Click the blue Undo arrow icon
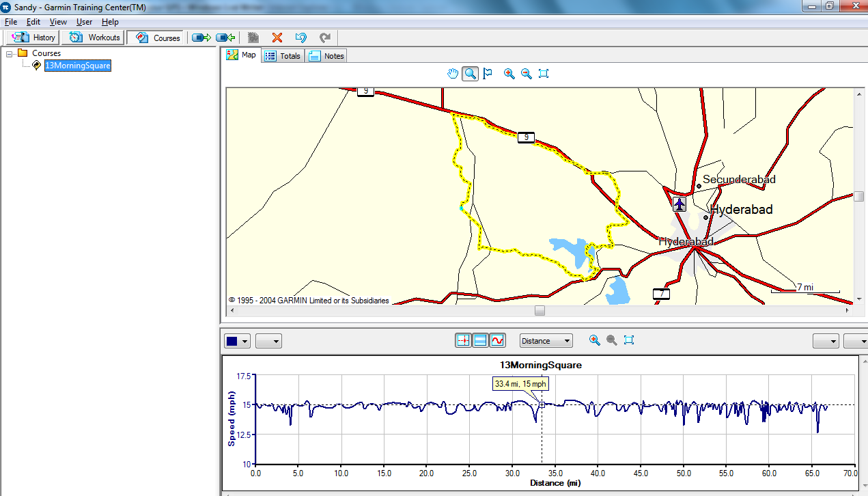The height and width of the screenshot is (496, 868). [300, 38]
